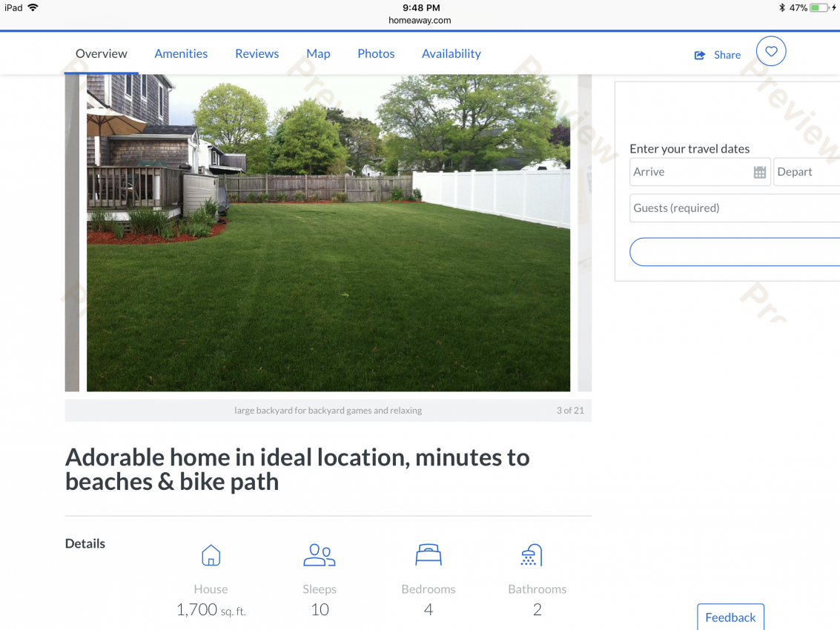Click the Bathrooms shower icon
Screen dimensions: 840x630
coord(532,555)
